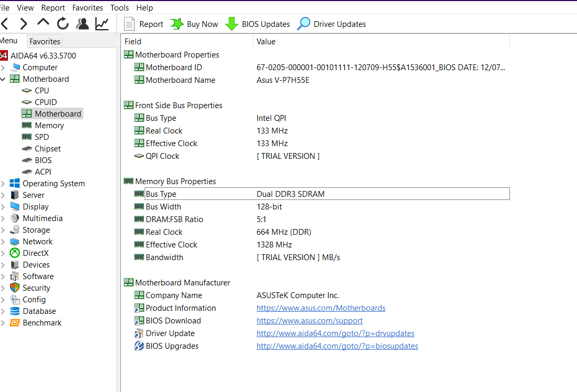The width and height of the screenshot is (577, 392).
Task: Click the Operating System Windows logo icon
Action: pos(15,184)
